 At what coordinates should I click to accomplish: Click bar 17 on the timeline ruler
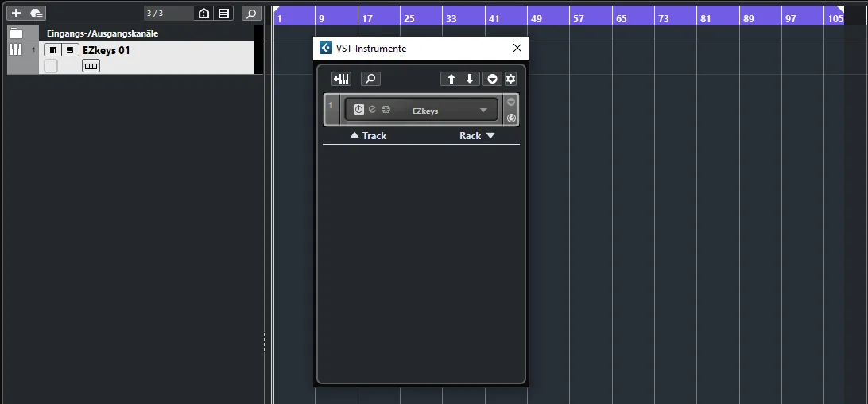(367, 18)
